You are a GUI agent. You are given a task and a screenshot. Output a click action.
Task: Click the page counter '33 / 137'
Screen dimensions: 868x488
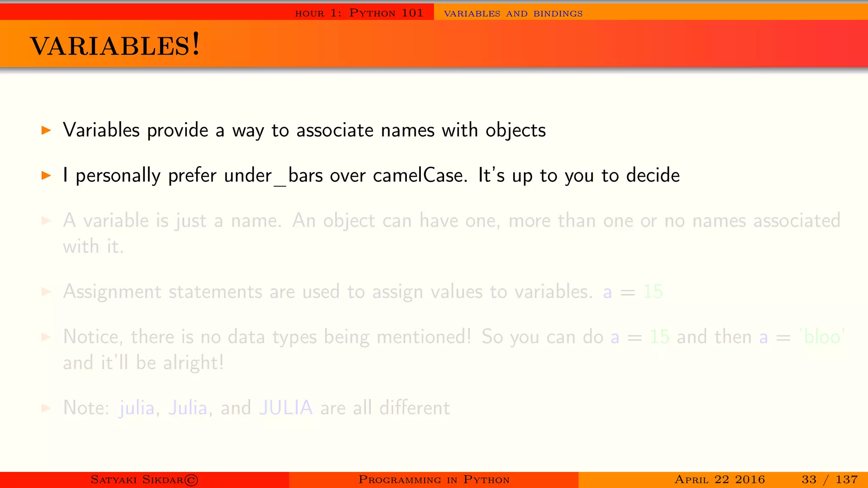click(829, 480)
